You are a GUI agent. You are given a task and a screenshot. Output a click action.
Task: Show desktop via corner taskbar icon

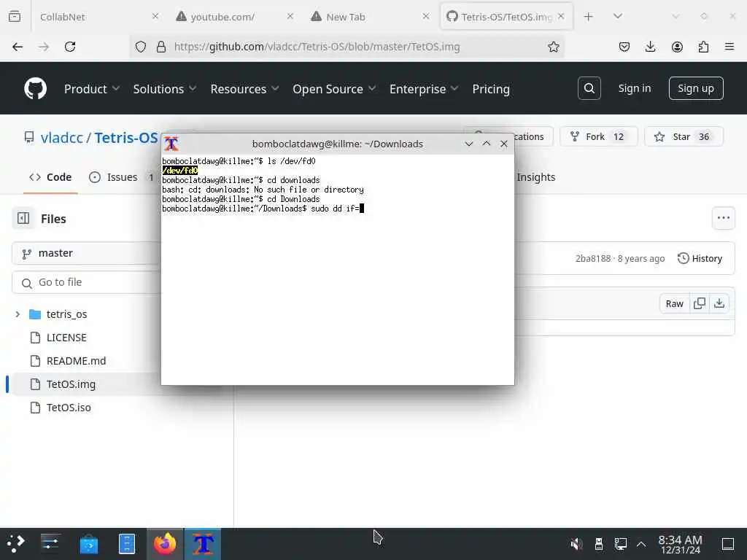728,544
